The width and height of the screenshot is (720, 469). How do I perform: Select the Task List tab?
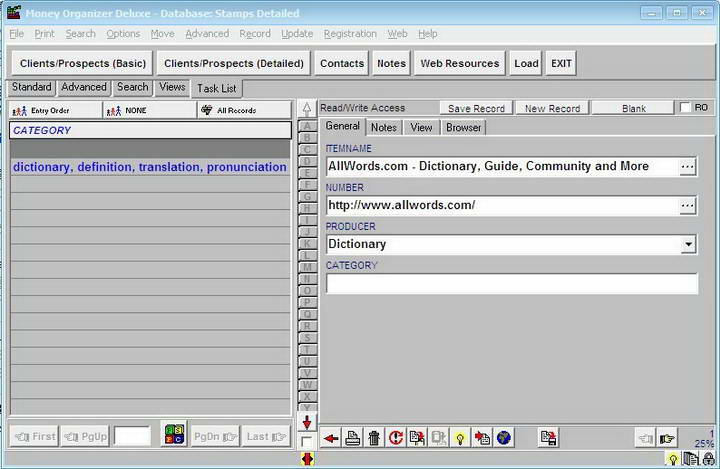coord(217,88)
